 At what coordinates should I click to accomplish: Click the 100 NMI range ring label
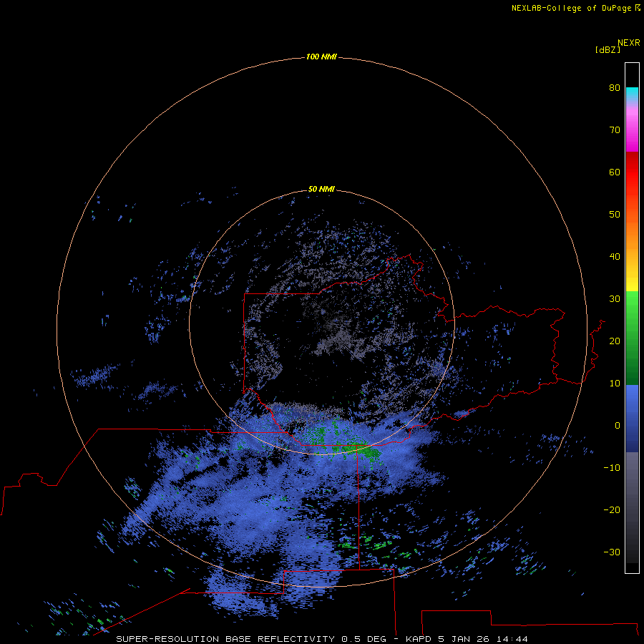(x=321, y=57)
